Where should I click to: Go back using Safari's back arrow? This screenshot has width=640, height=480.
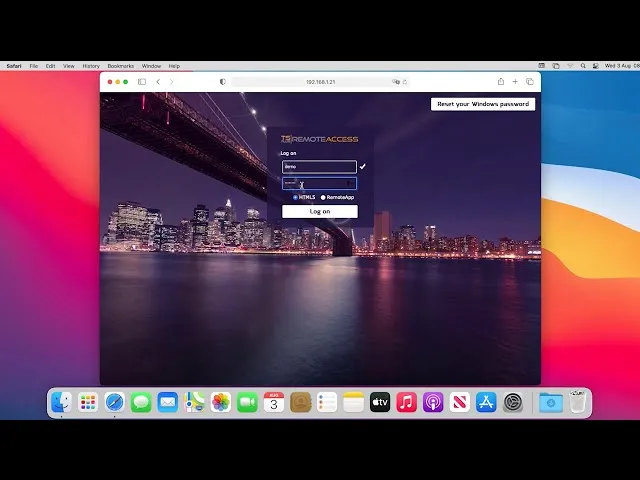[157, 82]
